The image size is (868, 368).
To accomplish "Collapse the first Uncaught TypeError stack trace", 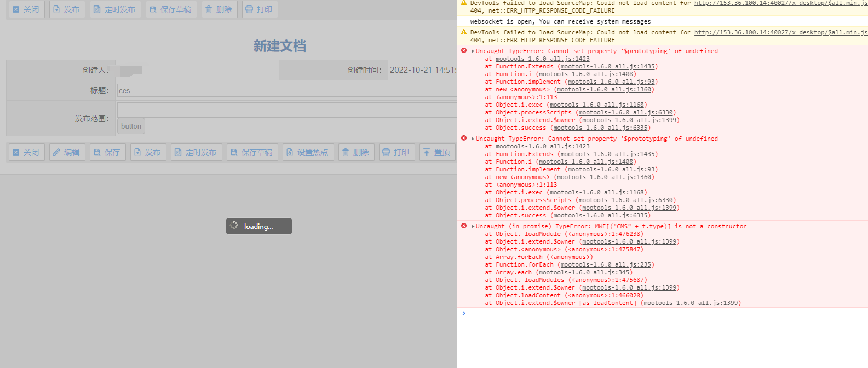I will pos(473,51).
